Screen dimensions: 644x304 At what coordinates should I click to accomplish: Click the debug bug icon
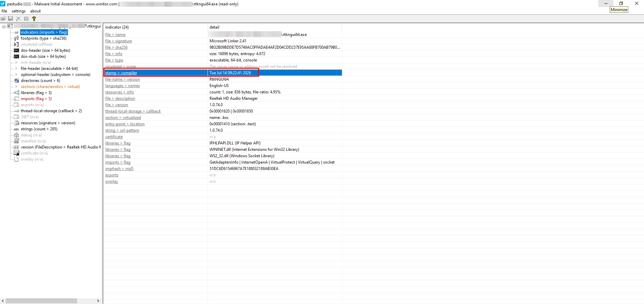tap(16, 135)
